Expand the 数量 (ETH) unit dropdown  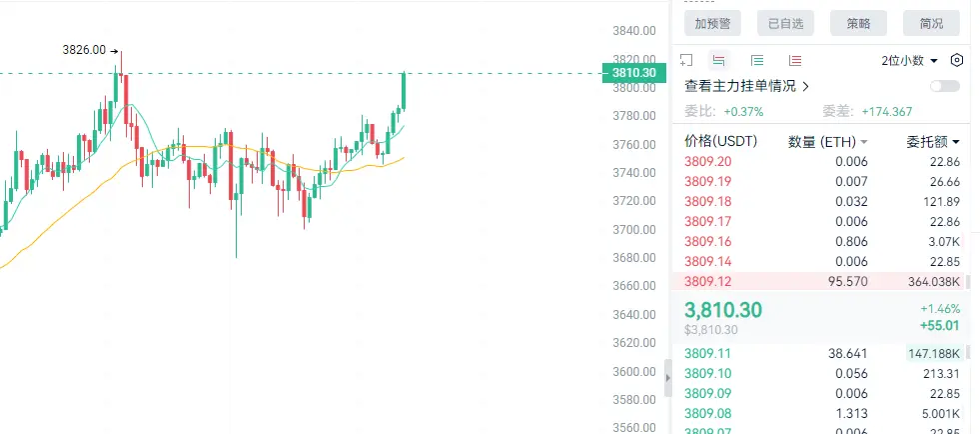pyautogui.click(x=863, y=142)
